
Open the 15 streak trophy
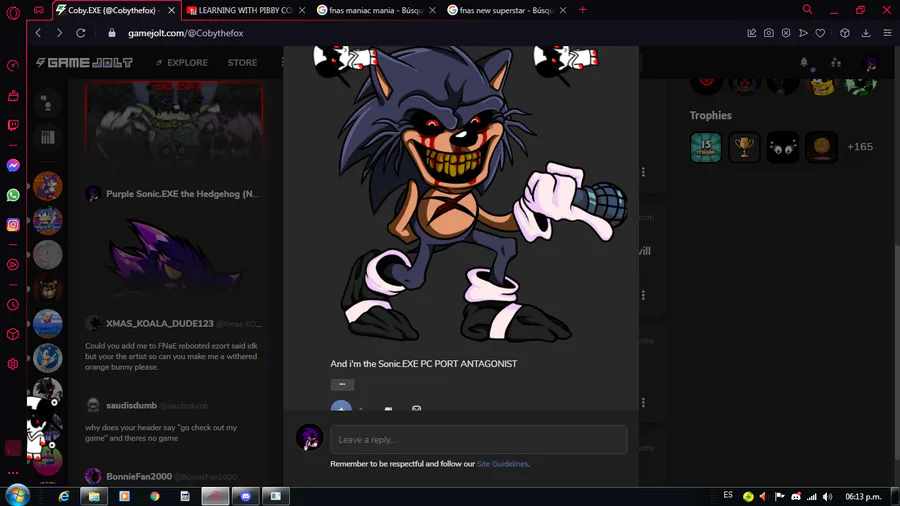(x=705, y=147)
